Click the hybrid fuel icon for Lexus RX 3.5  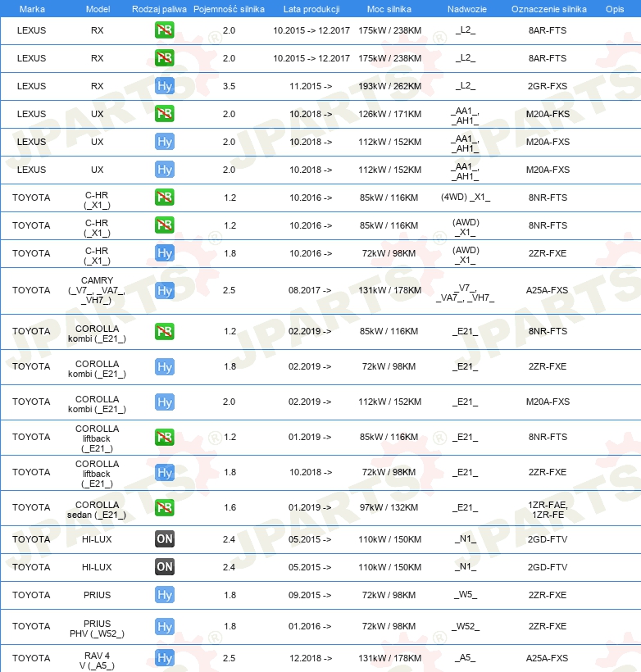tap(165, 86)
